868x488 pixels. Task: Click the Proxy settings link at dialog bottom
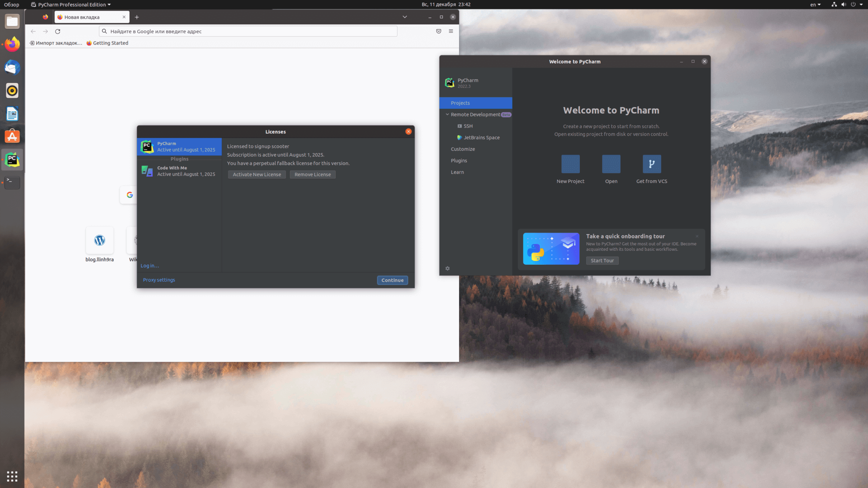tap(158, 280)
